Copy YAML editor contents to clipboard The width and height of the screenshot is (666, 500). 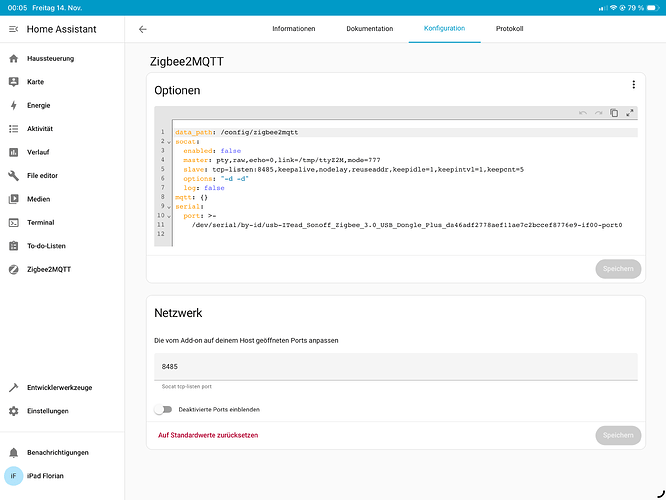coord(614,113)
